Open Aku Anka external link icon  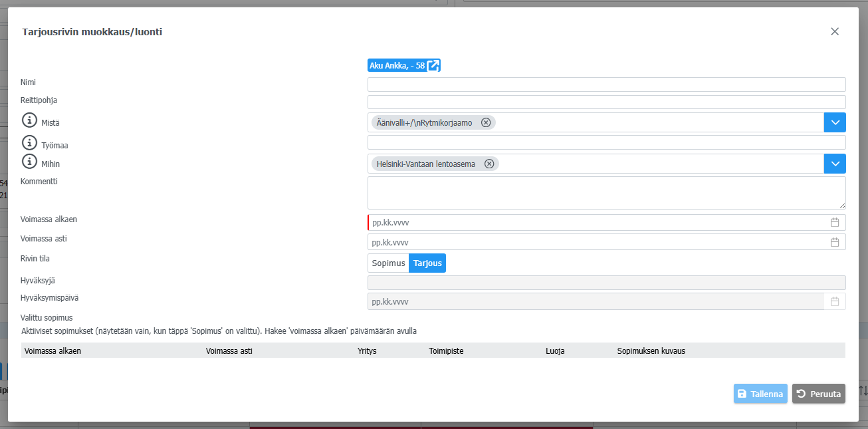433,65
